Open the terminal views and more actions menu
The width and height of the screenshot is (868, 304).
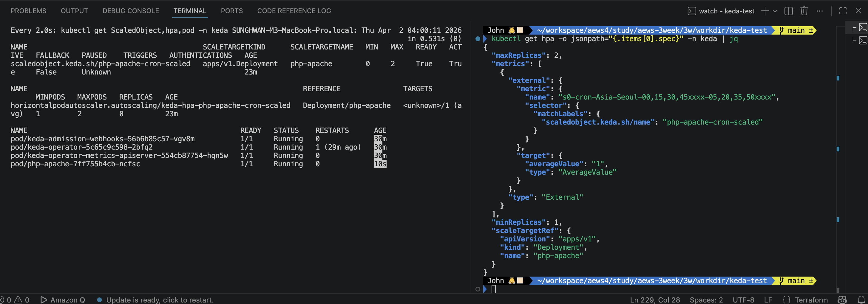point(819,11)
